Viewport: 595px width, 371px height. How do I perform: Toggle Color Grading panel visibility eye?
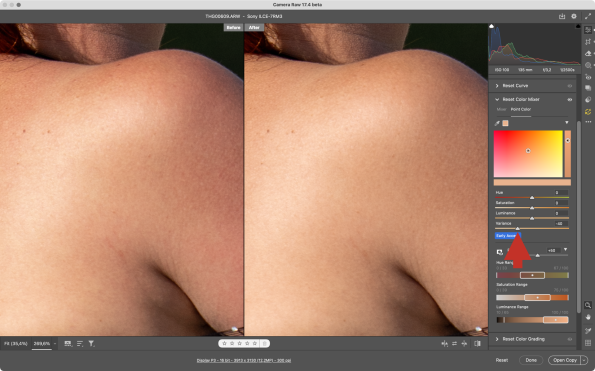click(570, 339)
